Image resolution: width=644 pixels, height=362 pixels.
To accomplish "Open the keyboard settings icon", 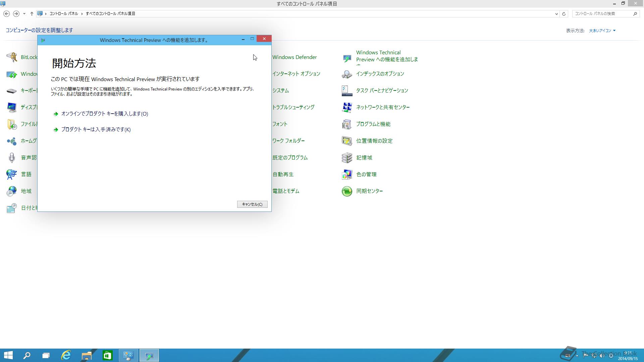I will (x=12, y=90).
